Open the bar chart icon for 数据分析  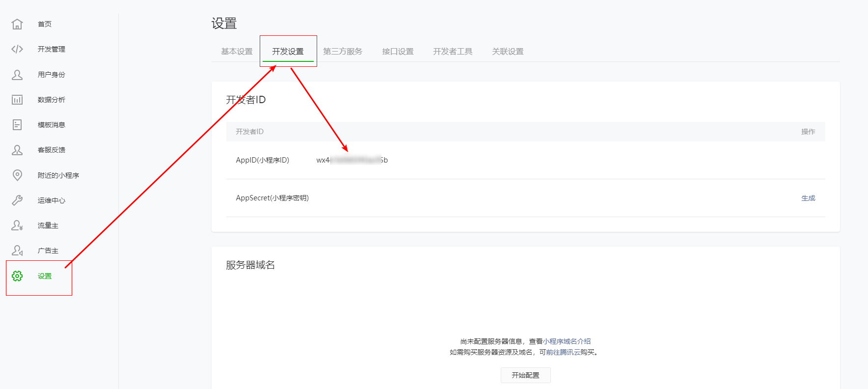[17, 100]
